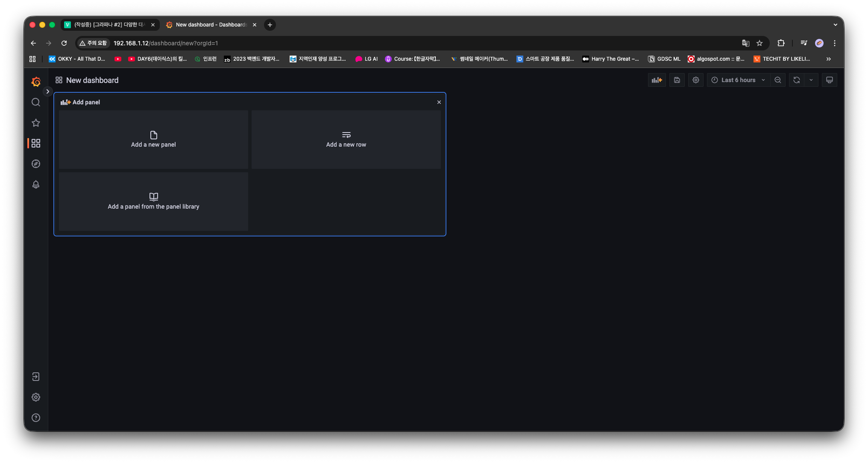Choose Add a panel from the panel library

tap(153, 201)
